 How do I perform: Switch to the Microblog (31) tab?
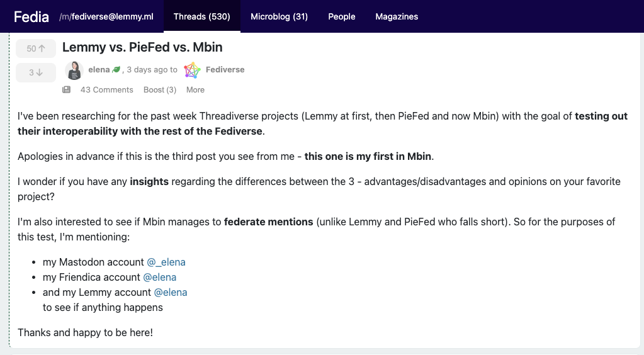(279, 16)
